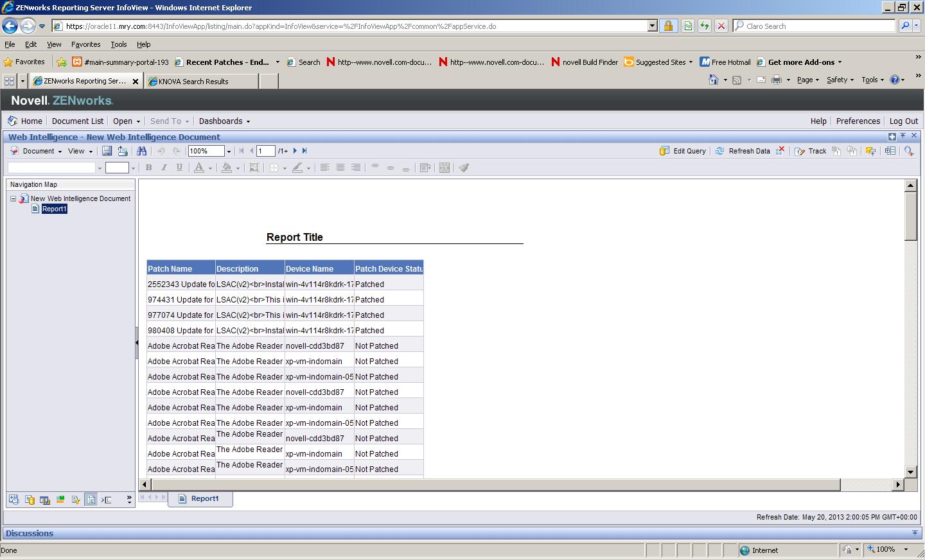
Task: Jump to the last report page arrow
Action: (304, 151)
